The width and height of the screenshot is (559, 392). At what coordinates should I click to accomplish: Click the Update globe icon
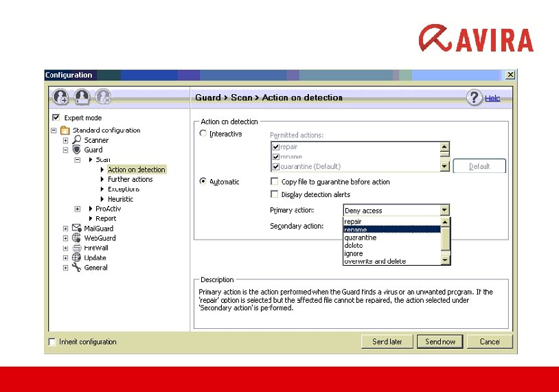[77, 257]
